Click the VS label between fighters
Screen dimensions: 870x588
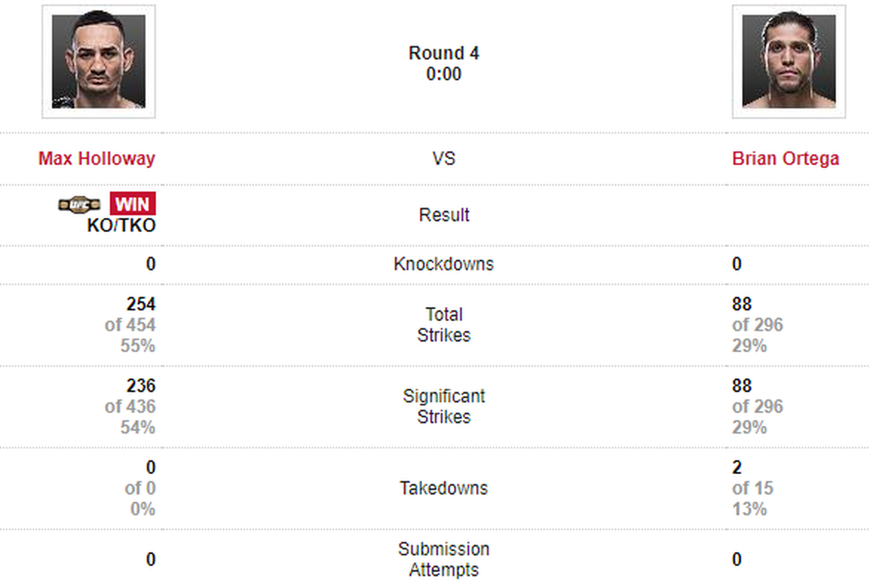pyautogui.click(x=444, y=159)
